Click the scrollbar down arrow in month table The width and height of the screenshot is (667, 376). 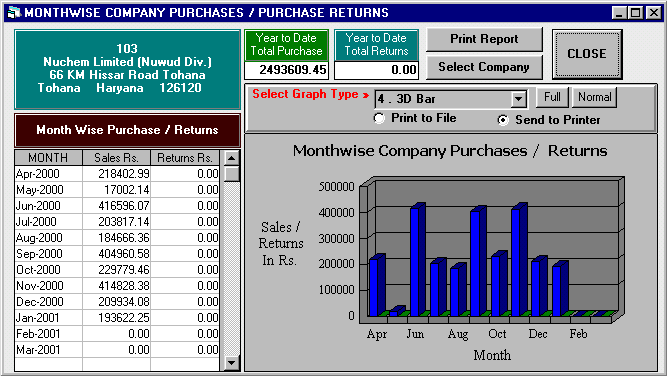point(231,363)
